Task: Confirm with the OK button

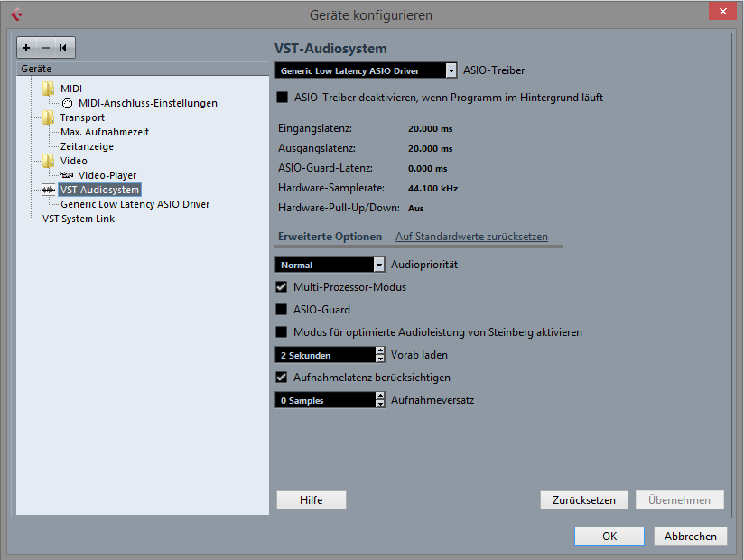Action: 609,537
